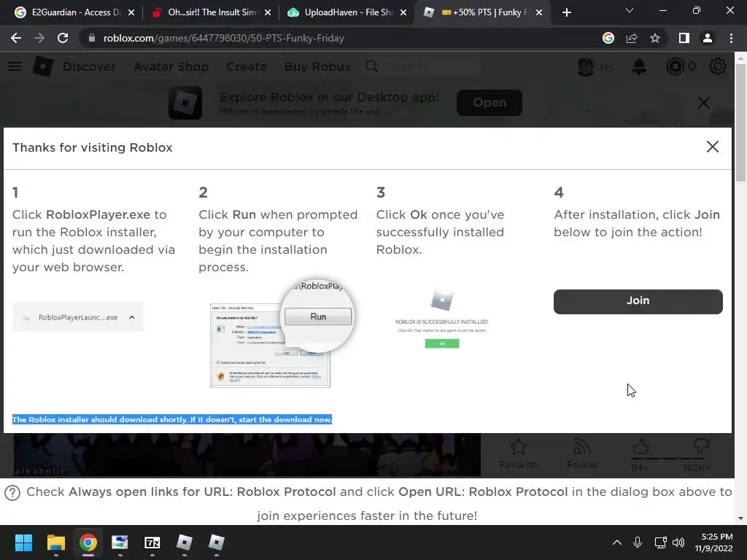Close the Oh...sir!! tab

[268, 12]
